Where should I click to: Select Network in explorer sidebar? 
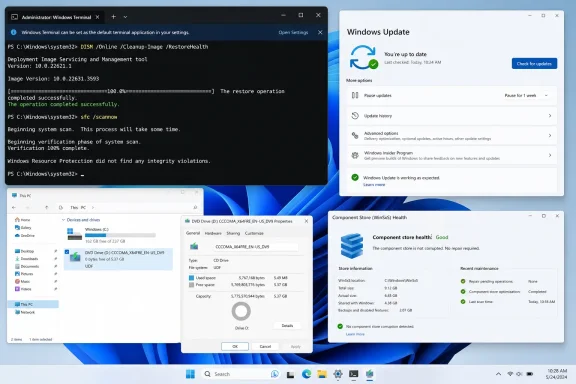coord(25,312)
